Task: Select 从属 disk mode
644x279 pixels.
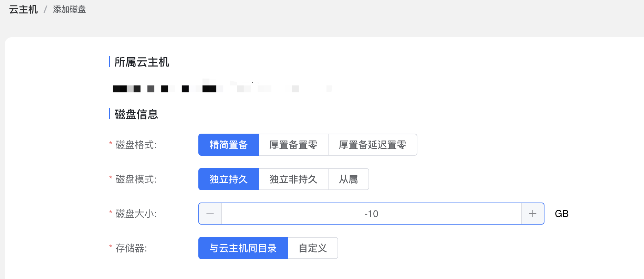Action: coord(348,179)
